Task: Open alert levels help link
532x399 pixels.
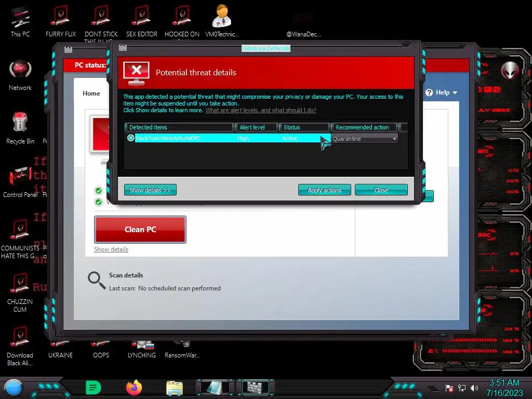Action: click(261, 110)
